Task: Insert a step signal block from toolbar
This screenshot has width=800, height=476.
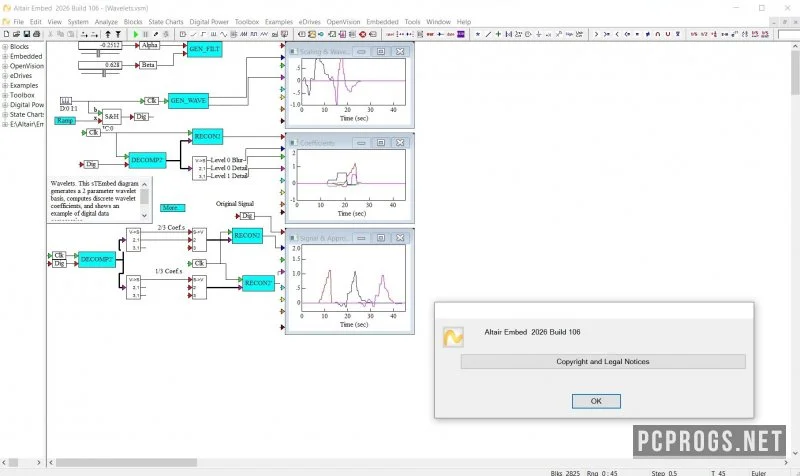Action: pos(203,34)
